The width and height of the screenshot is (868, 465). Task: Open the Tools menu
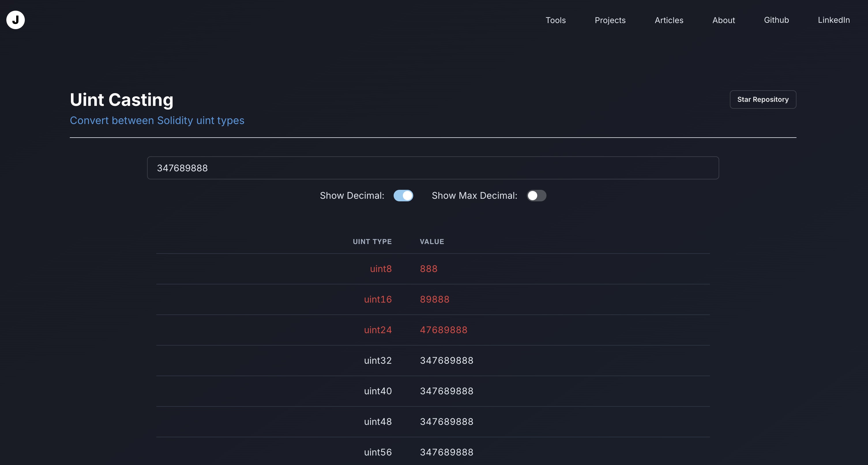[555, 20]
